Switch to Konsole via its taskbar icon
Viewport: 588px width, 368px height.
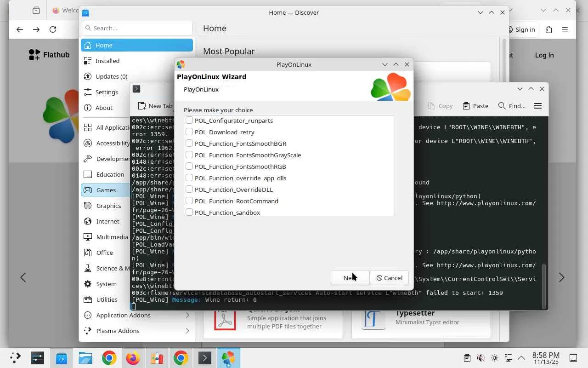point(204,358)
